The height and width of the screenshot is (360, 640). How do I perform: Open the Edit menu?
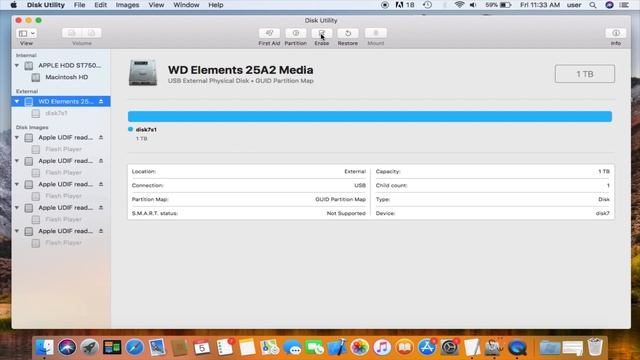tap(100, 5)
